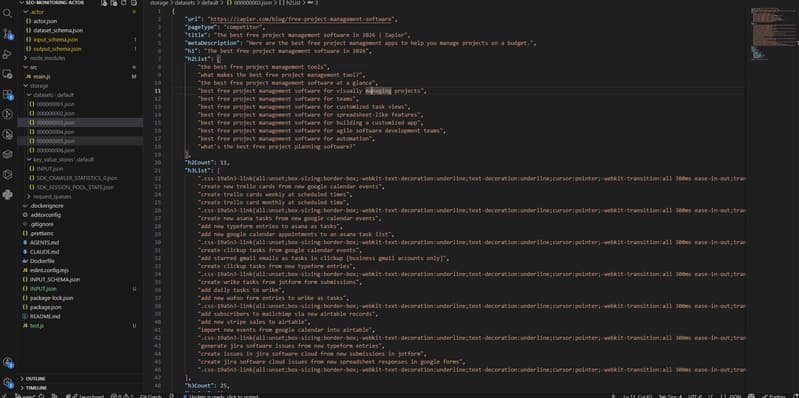Follow the zapier.com URL link in the editor
Viewport: 799px width, 398px height.
pos(301,19)
